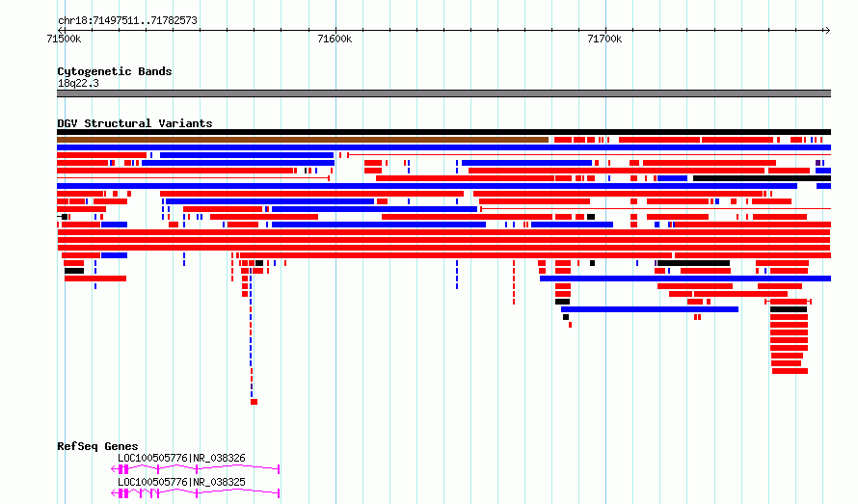Click the 71700k ruler label
Screen dimensions: 858x504
pos(604,39)
